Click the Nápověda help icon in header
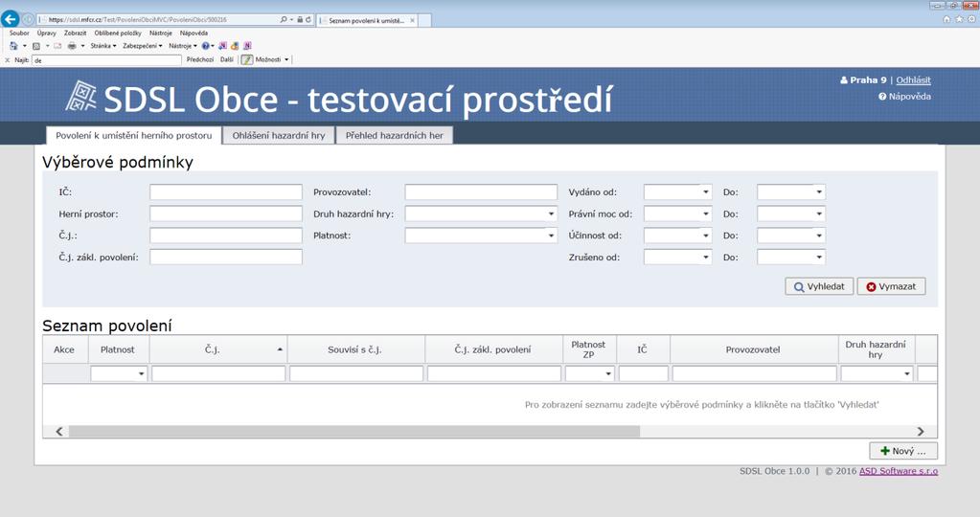 882,97
